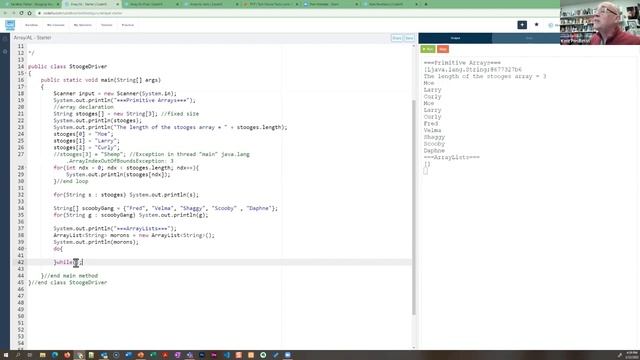Select the fifth browser tab with orange favicon
The height and width of the screenshot is (360, 640).
tap(270, 4)
